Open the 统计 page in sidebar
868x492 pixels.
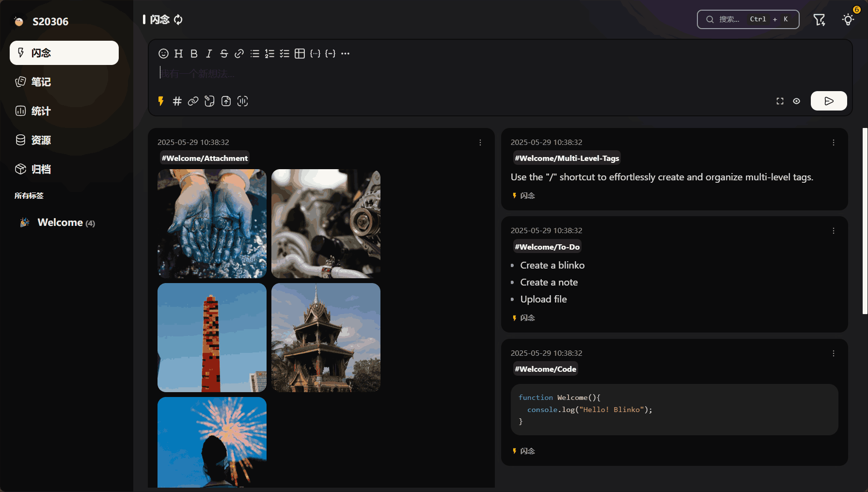41,111
